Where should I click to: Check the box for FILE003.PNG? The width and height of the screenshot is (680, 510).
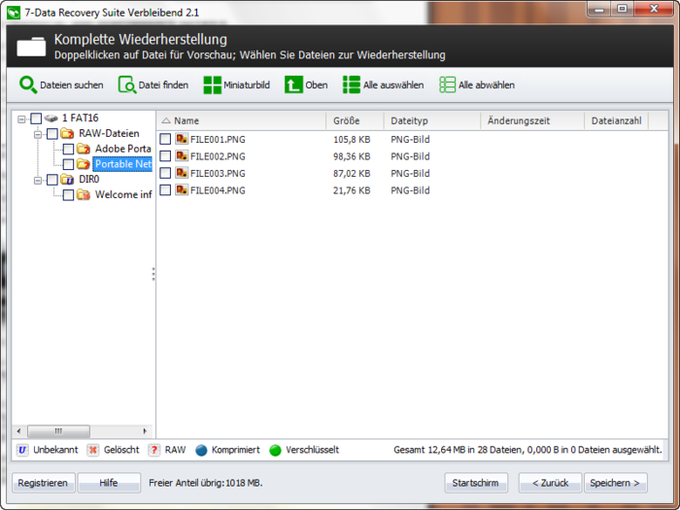pyautogui.click(x=165, y=173)
